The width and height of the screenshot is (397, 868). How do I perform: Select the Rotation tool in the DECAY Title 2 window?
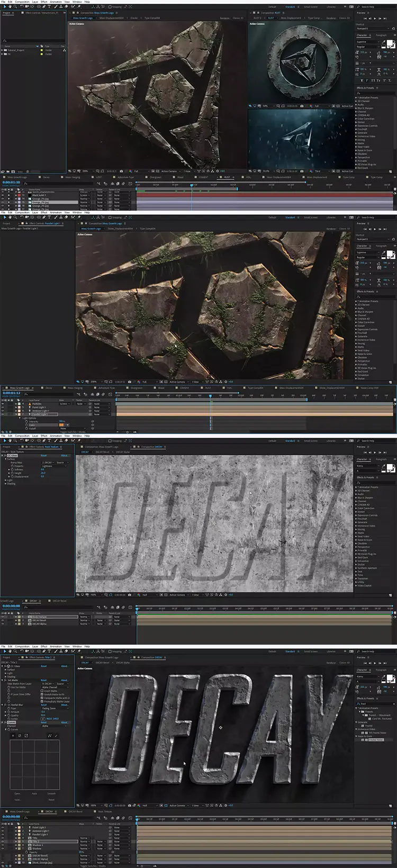pyautogui.click(x=22, y=651)
